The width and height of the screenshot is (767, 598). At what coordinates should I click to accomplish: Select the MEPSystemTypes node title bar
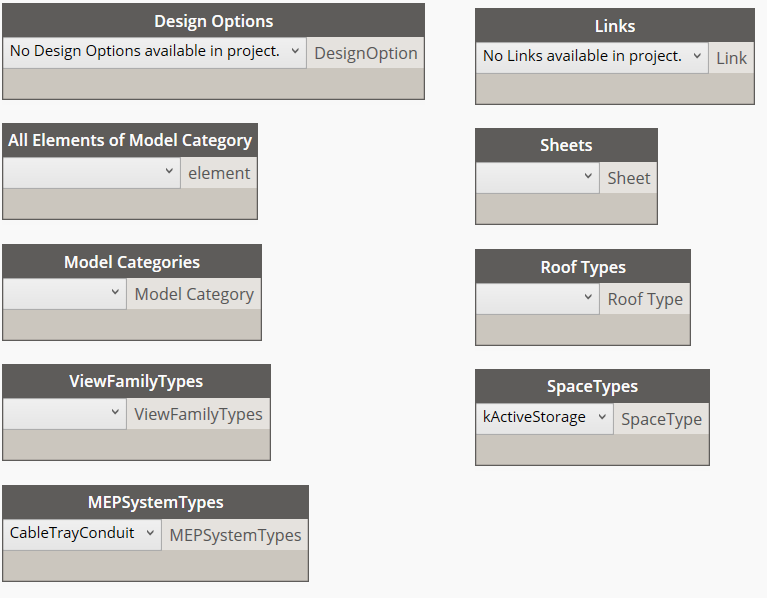coord(155,502)
